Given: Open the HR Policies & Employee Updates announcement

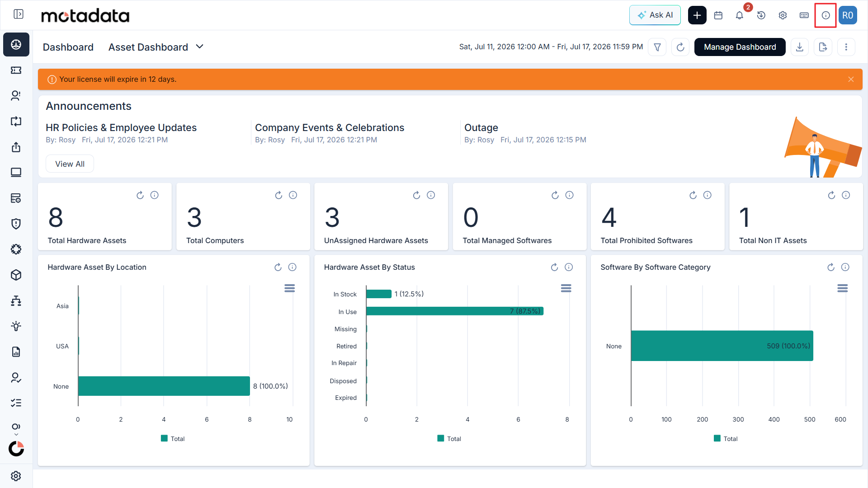Looking at the screenshot, I should pyautogui.click(x=121, y=128).
